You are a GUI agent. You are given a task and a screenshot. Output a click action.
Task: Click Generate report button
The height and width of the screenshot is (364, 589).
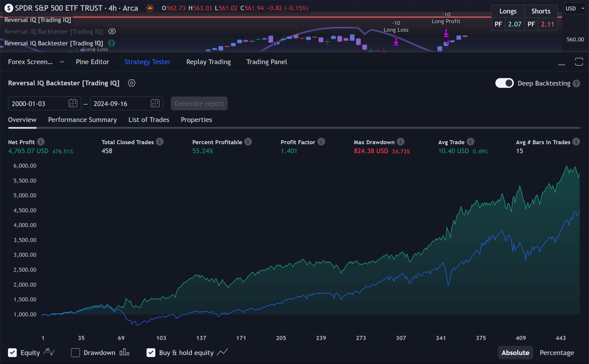tap(199, 103)
